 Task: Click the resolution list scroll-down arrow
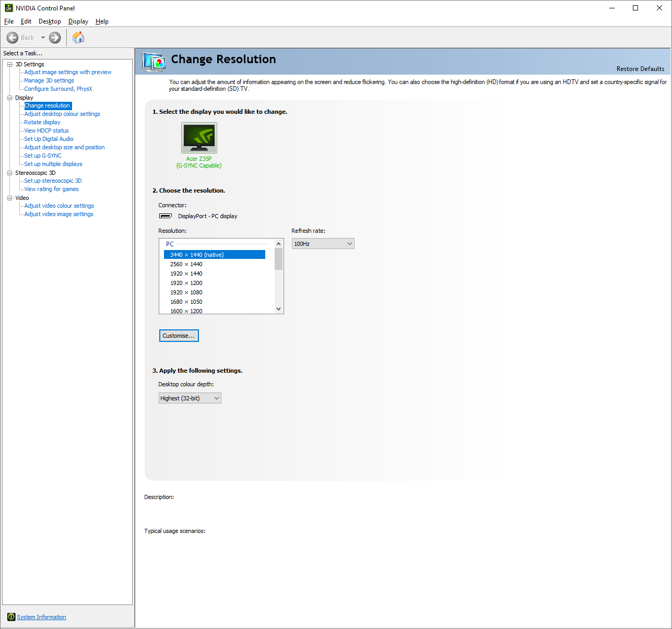click(x=279, y=308)
